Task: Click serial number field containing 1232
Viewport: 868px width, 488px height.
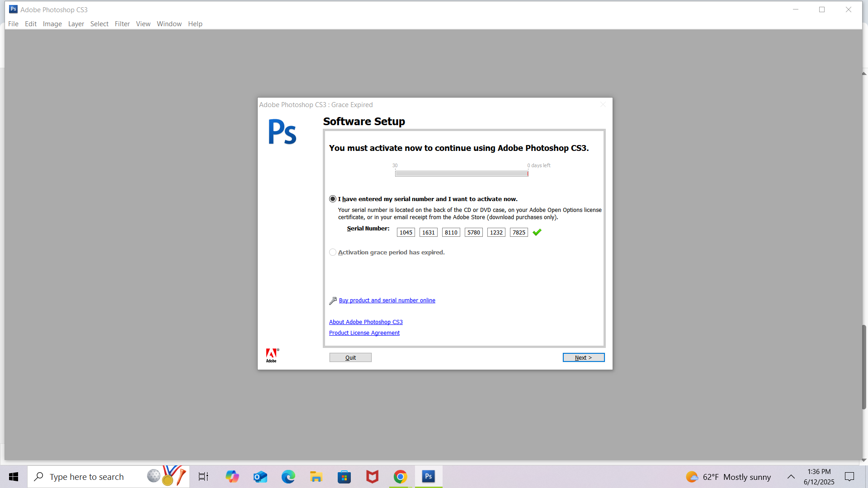Action: (x=496, y=232)
